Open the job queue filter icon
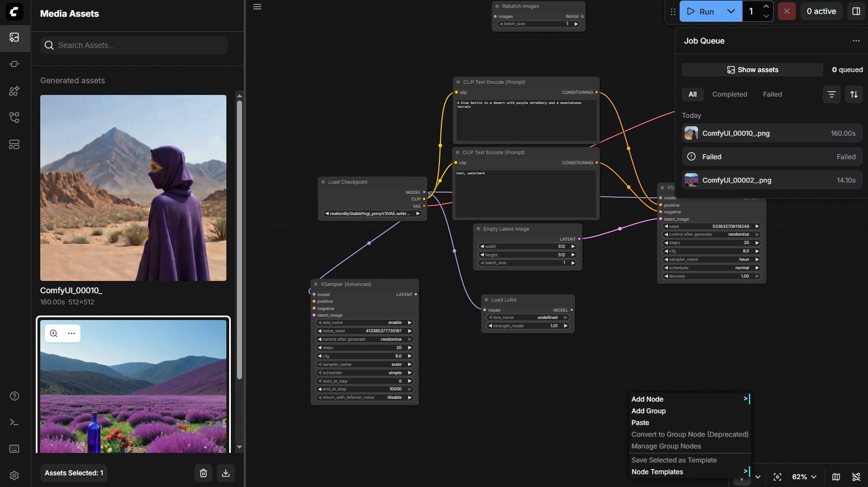Image resolution: width=868 pixels, height=487 pixels. 832,94
